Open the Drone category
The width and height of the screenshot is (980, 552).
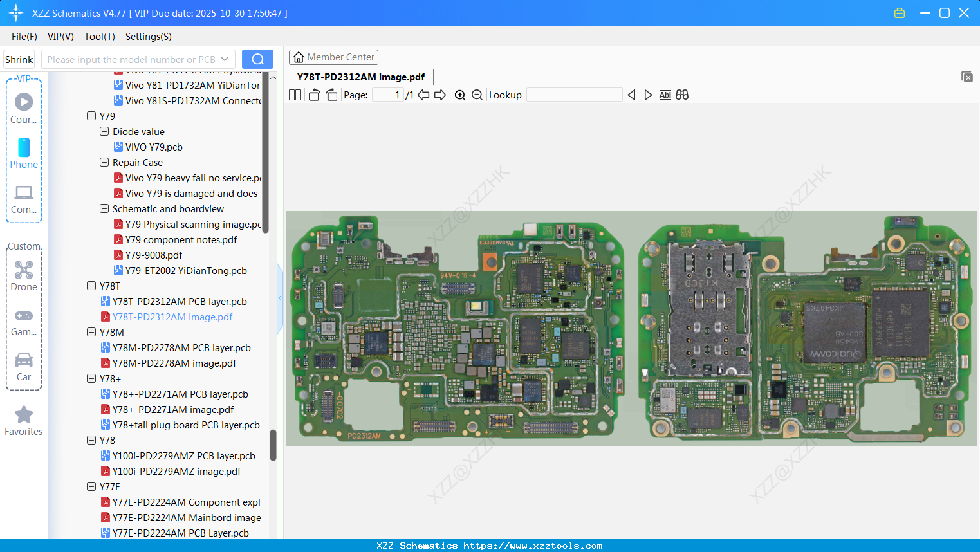coord(24,276)
